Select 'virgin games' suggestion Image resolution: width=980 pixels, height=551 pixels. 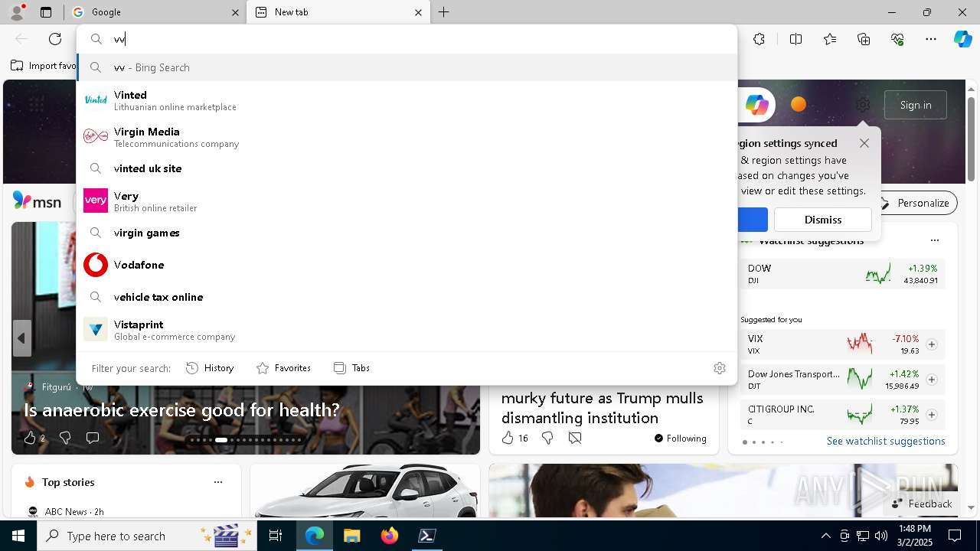(x=407, y=233)
